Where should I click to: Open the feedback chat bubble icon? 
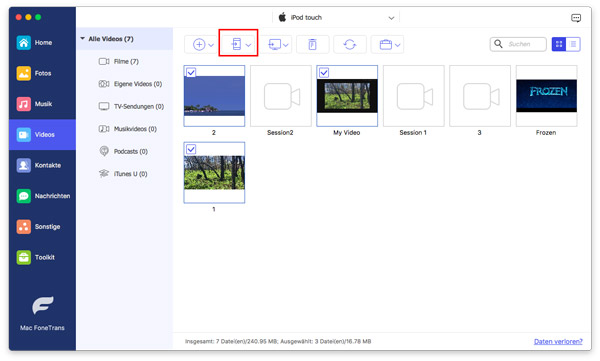click(576, 18)
